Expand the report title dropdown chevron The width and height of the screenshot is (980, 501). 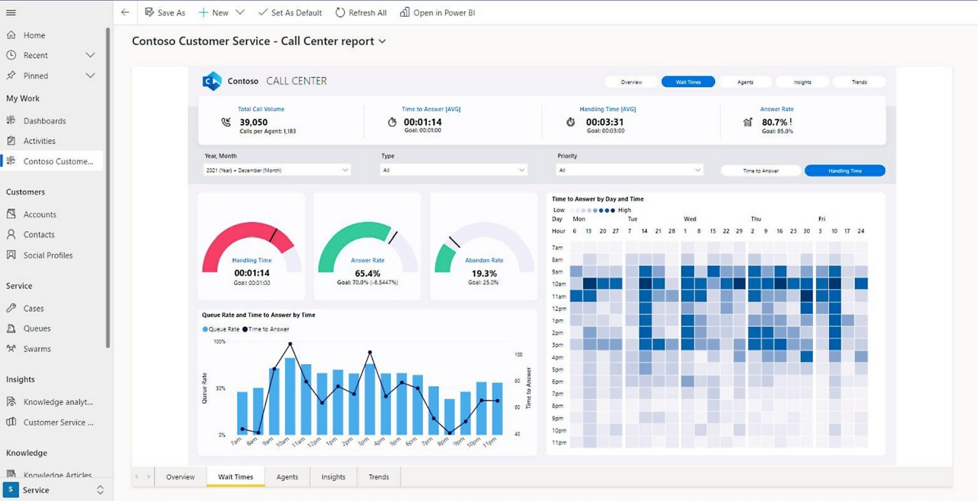(383, 41)
